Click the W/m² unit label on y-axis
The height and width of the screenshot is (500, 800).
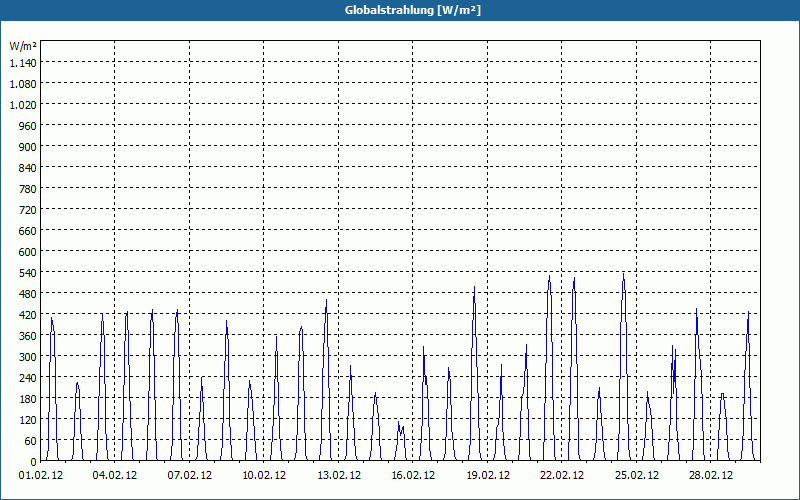pyautogui.click(x=23, y=46)
